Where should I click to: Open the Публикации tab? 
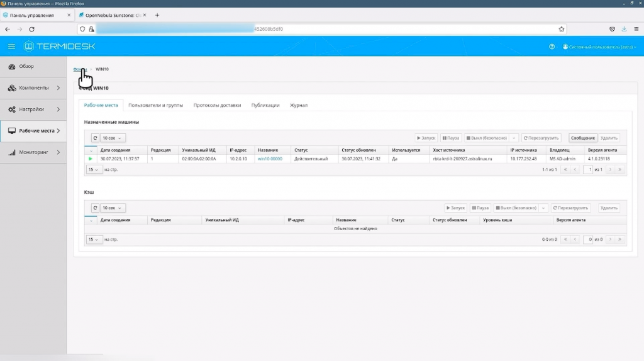click(x=265, y=105)
